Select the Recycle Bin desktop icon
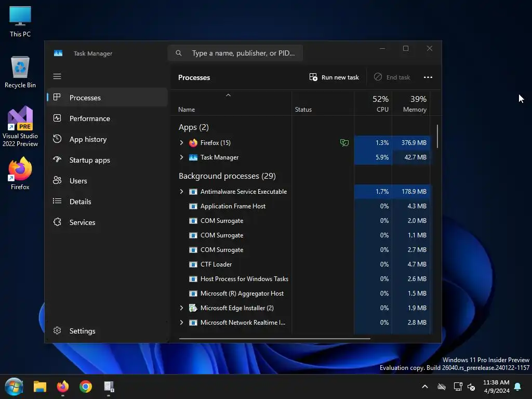This screenshot has width=532, height=399. [20, 72]
